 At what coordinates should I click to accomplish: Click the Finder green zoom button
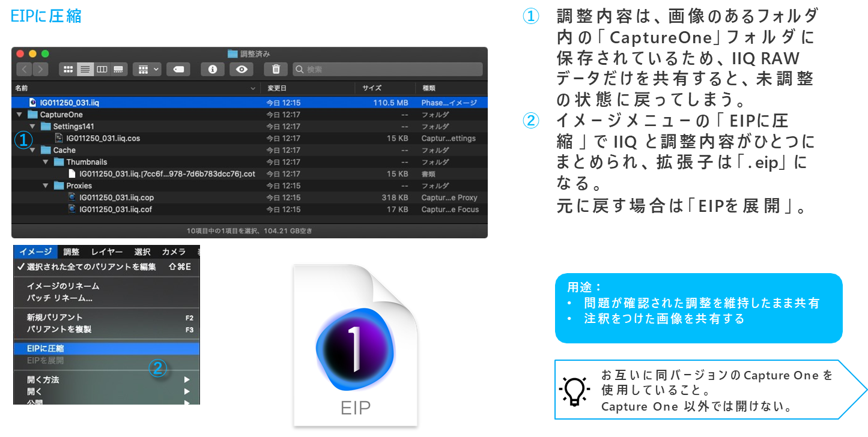pos(45,54)
